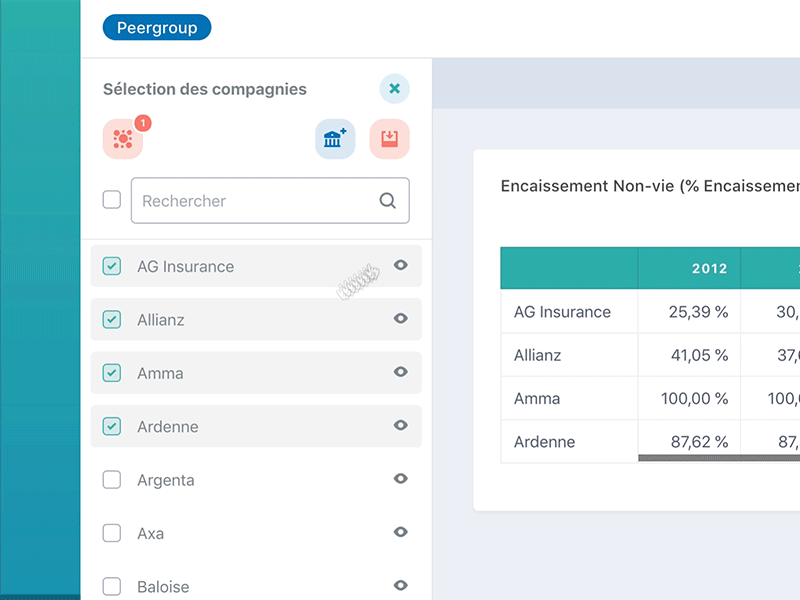
Task: Open the Peergroup button
Action: 157,27
